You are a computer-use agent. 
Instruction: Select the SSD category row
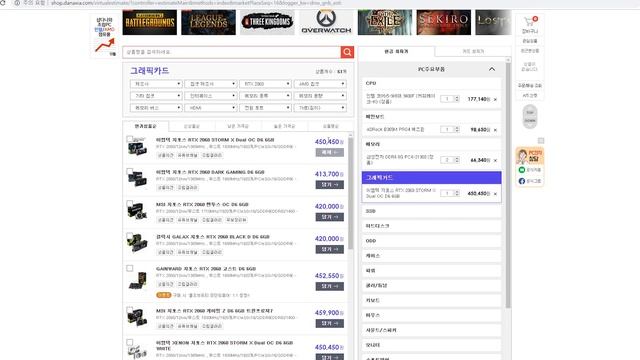[x=431, y=211]
